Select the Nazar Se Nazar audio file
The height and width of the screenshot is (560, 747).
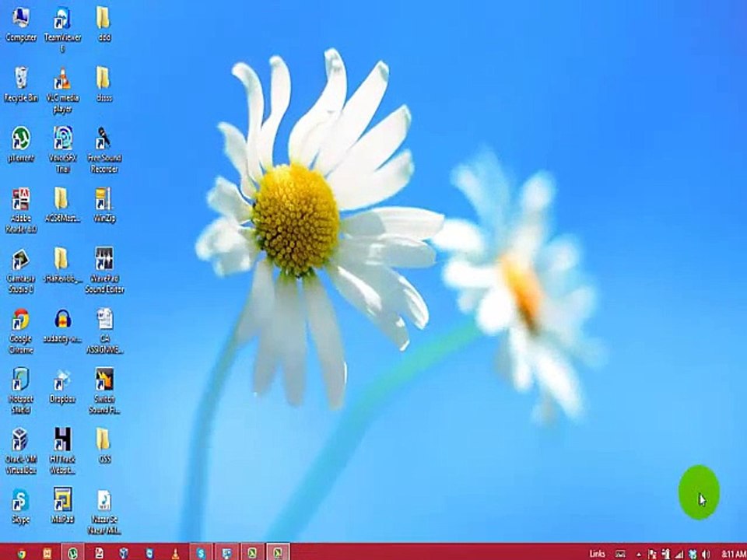[103, 512]
